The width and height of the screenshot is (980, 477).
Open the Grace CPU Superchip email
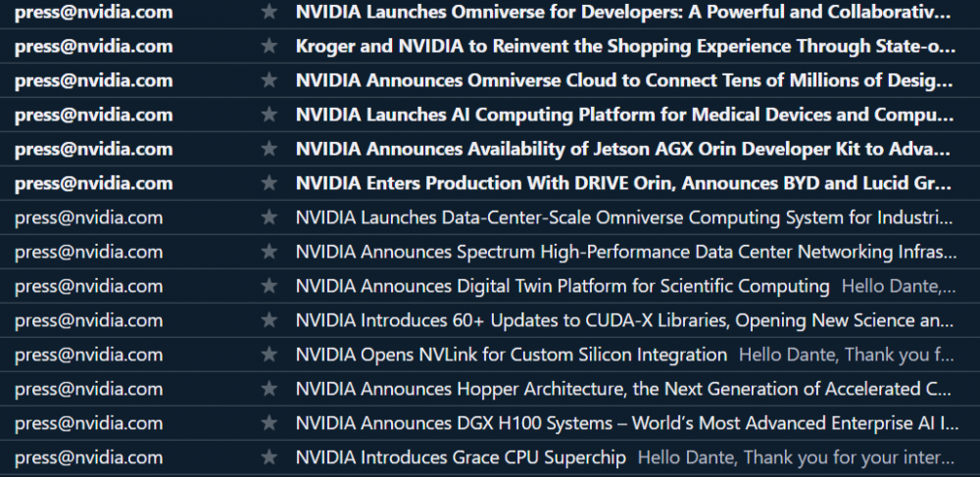(461, 458)
